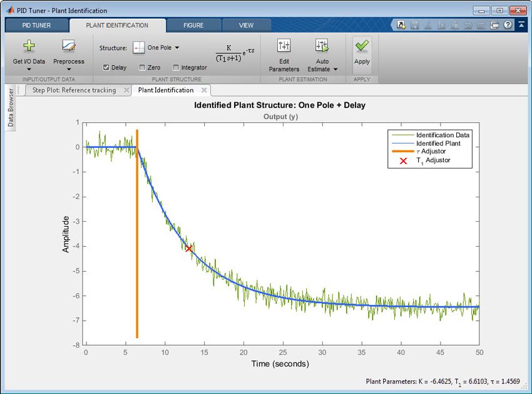This screenshot has height=394, width=532.
Task: Click the export/open icon in the quick access toolbar
Action: [401, 24]
